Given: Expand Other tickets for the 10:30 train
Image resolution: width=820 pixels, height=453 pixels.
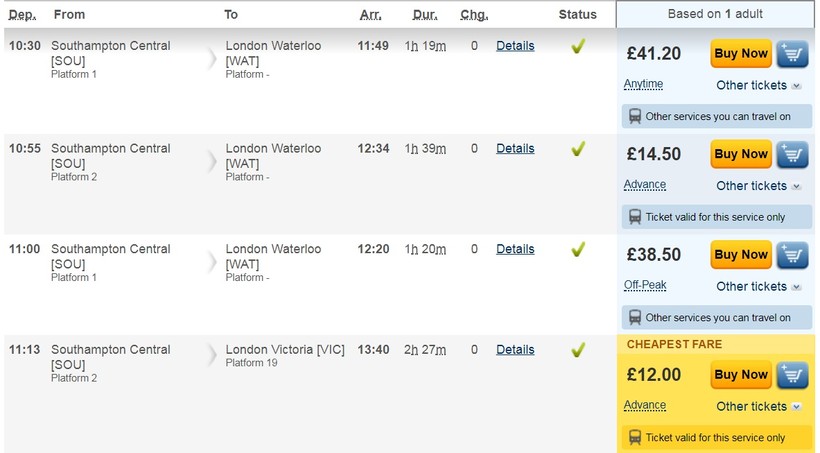Looking at the screenshot, I should [x=758, y=85].
